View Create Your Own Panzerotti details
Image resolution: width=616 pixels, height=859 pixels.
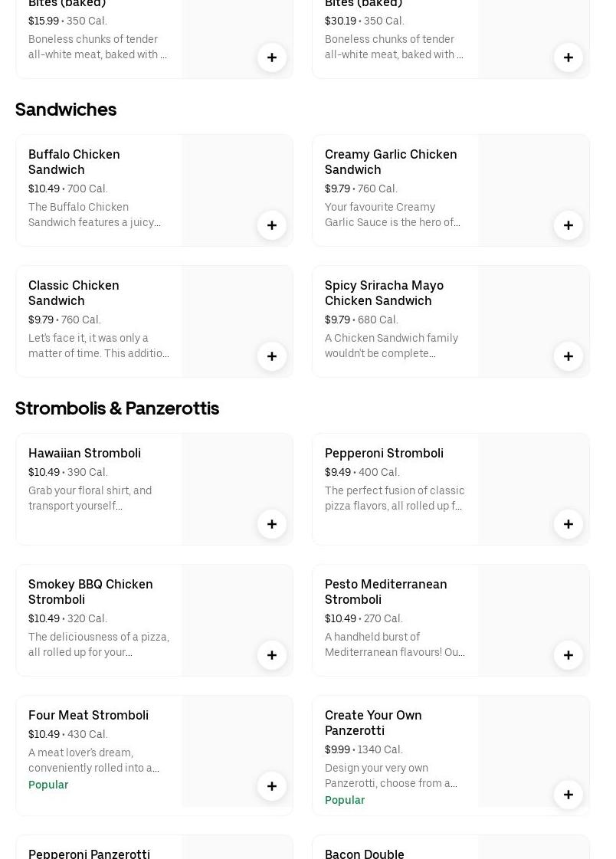(x=373, y=723)
